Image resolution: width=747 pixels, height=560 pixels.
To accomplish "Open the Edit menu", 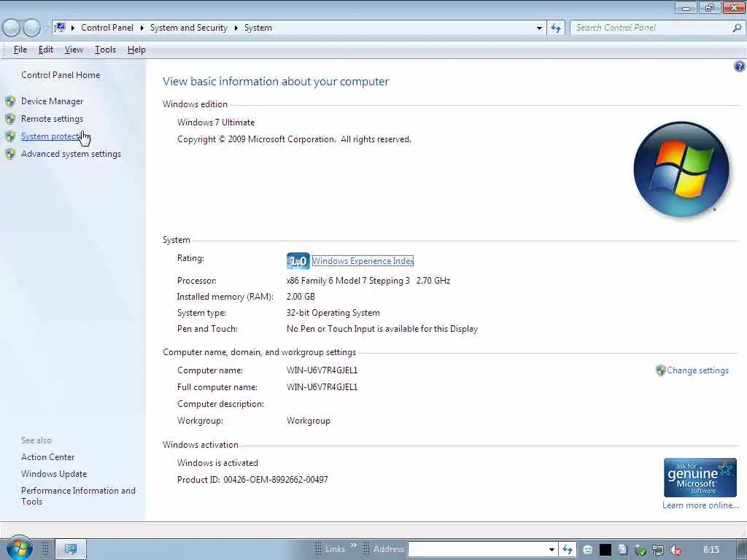I will (x=46, y=50).
